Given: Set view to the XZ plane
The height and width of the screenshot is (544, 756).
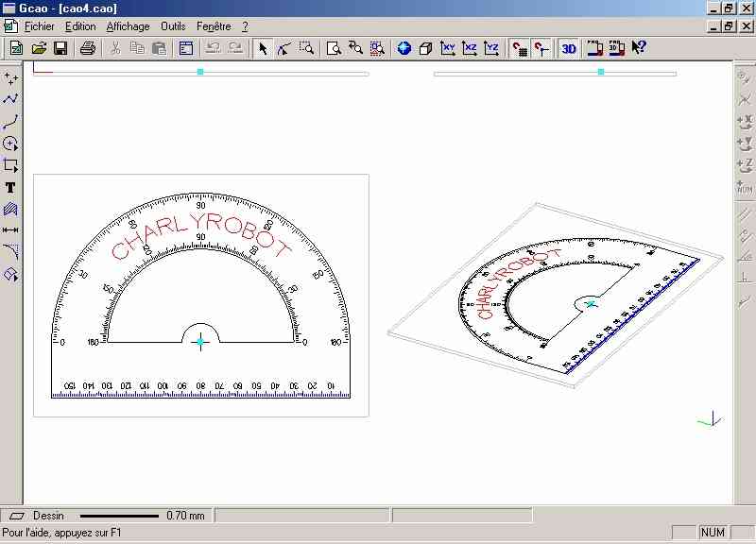Looking at the screenshot, I should 469,48.
